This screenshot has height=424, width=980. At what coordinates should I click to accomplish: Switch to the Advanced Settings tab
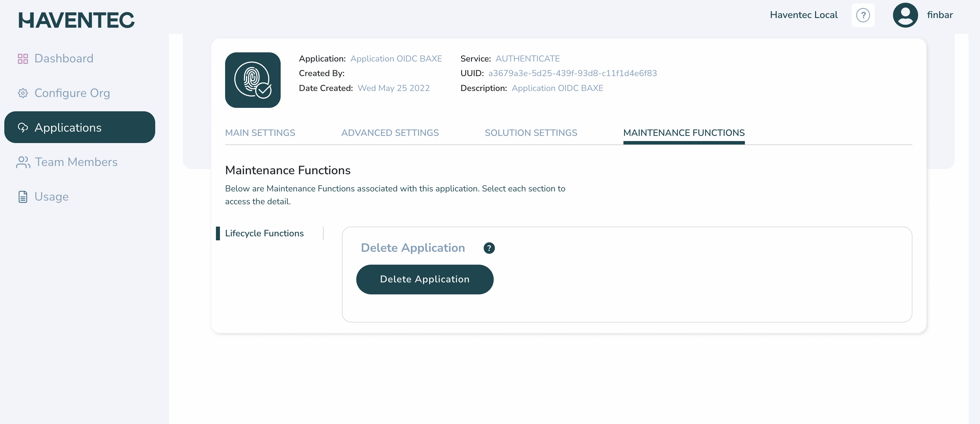pyautogui.click(x=390, y=133)
